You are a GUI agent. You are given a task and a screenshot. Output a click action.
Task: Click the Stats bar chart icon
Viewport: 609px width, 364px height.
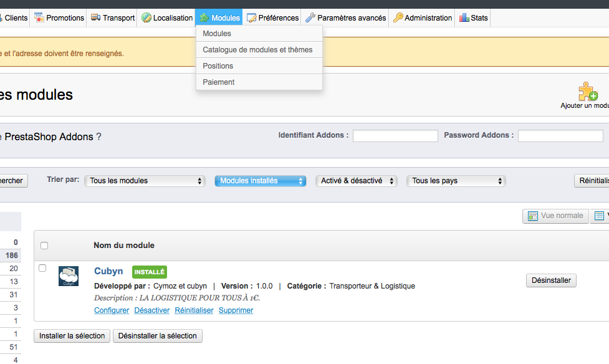464,17
